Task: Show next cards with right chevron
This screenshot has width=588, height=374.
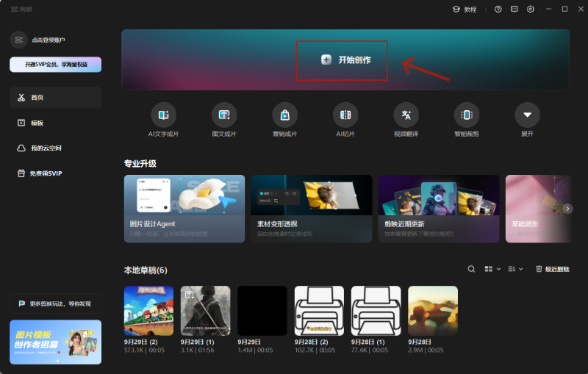Action: (567, 209)
